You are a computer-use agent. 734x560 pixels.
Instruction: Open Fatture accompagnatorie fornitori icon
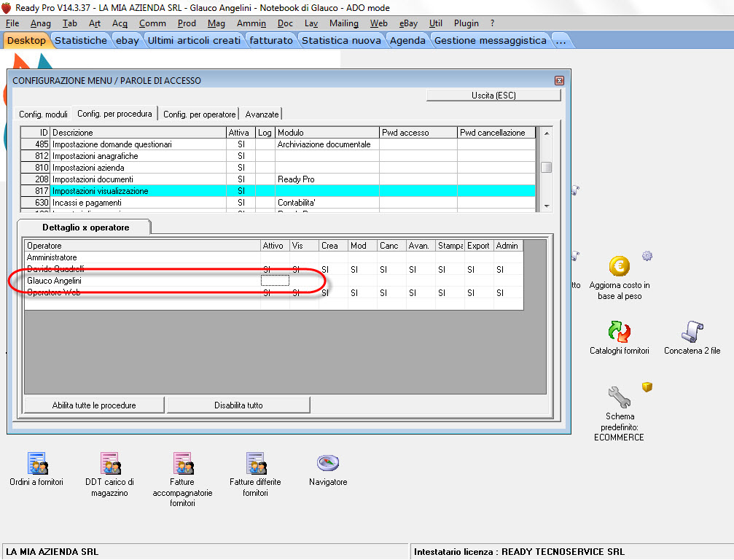tap(182, 464)
